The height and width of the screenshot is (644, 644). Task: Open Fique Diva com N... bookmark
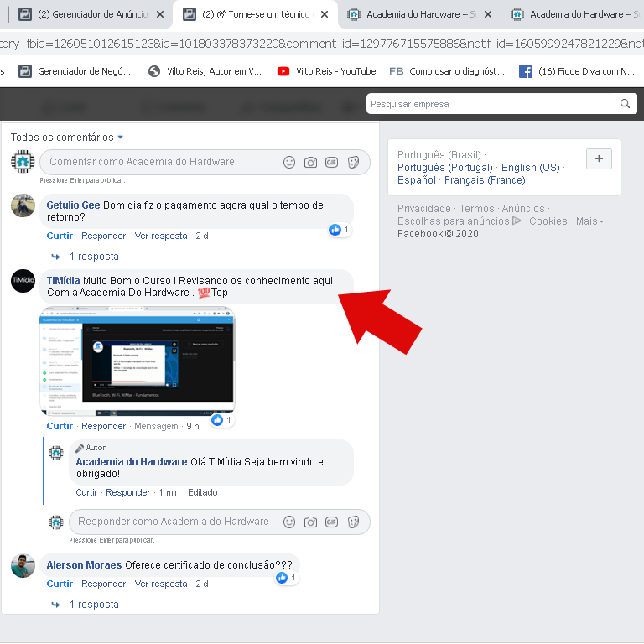click(x=577, y=71)
